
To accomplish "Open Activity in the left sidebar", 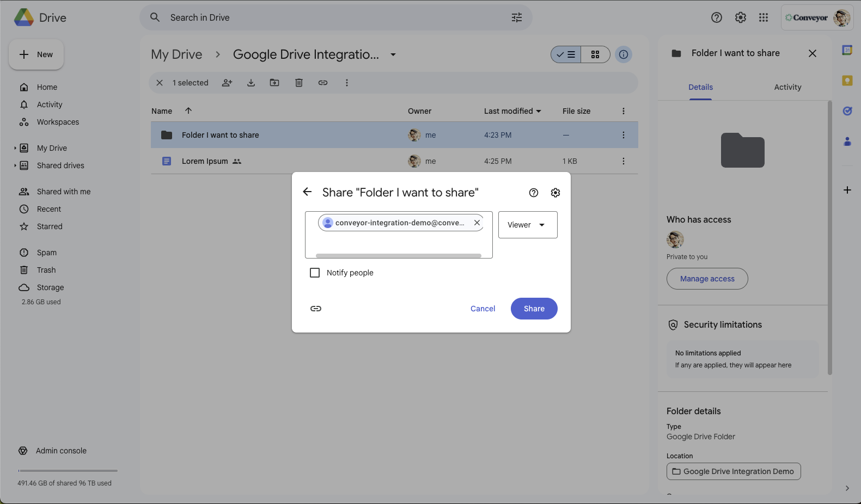I will click(50, 105).
